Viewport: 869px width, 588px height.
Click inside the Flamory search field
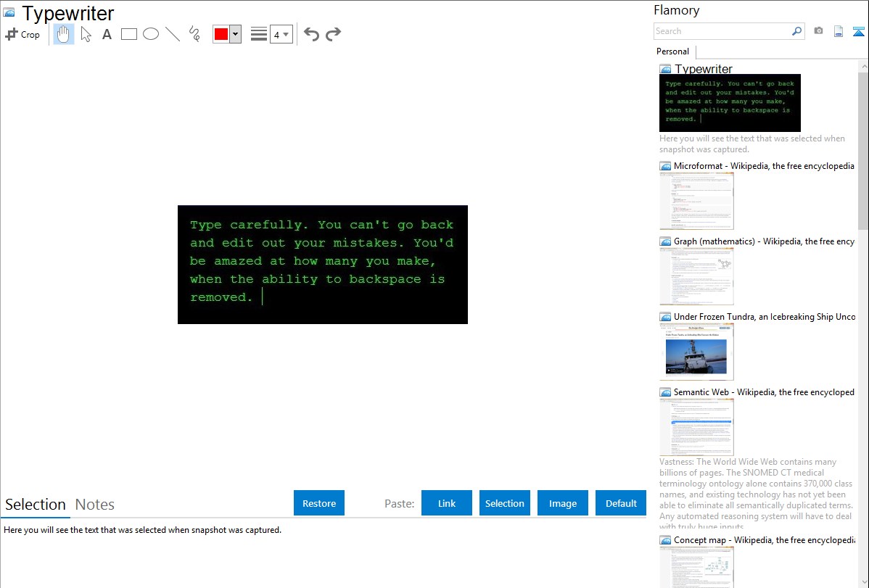point(722,31)
